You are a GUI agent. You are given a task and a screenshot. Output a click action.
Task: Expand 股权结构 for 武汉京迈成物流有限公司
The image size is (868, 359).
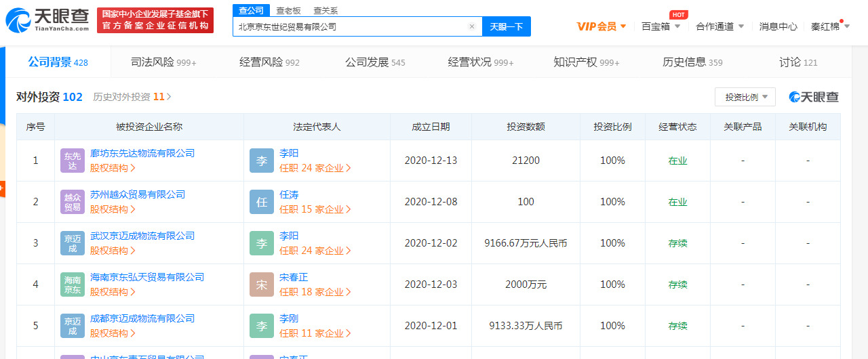(x=113, y=251)
